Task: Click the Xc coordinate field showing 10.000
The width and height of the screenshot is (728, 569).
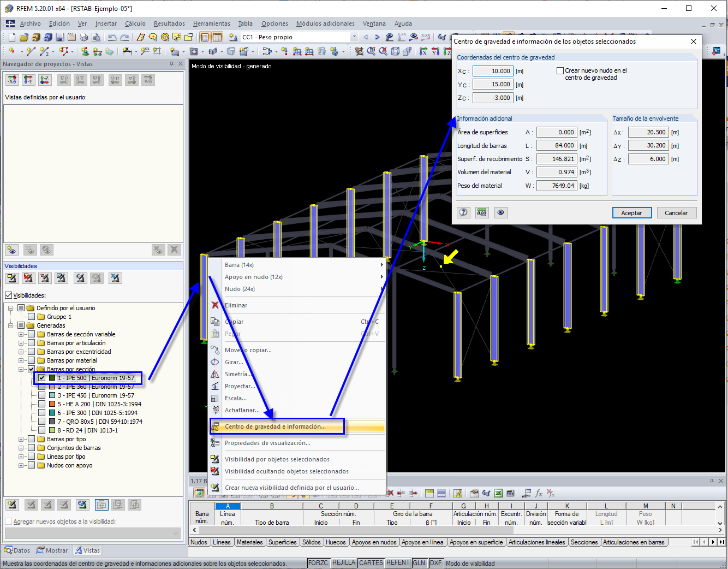Action: tap(493, 71)
